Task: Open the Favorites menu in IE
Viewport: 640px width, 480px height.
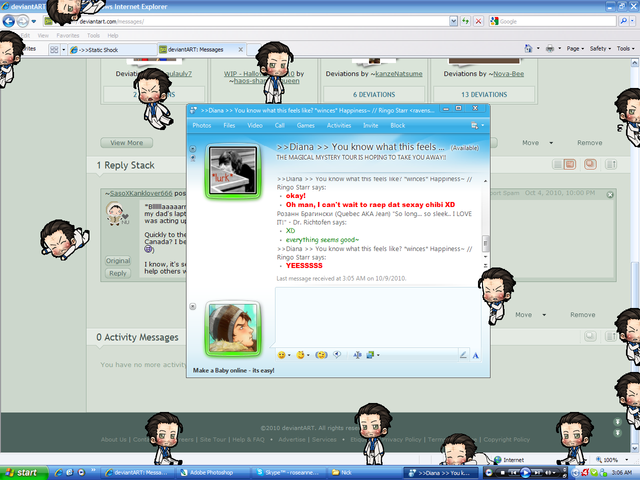Action: tap(68, 36)
